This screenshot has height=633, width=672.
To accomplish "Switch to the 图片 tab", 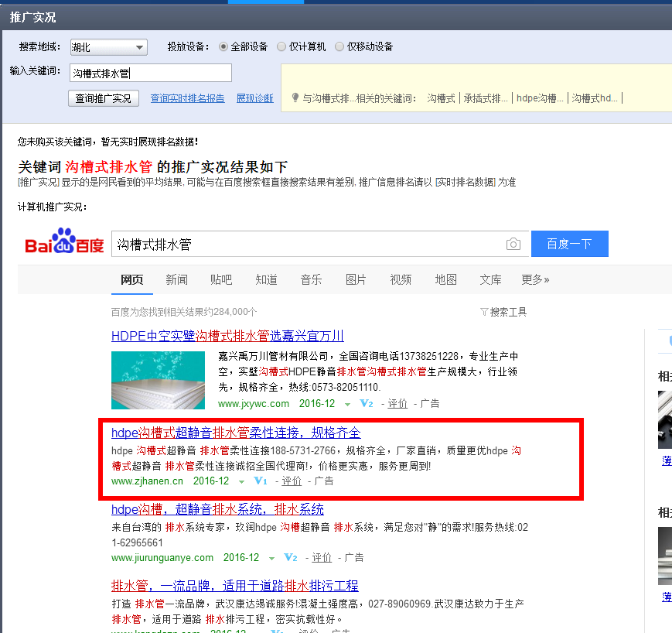I will (356, 279).
